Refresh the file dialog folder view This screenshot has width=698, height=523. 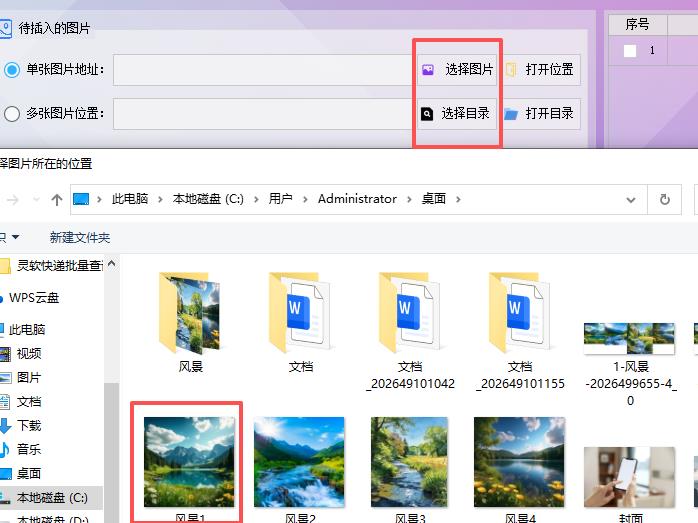664,199
